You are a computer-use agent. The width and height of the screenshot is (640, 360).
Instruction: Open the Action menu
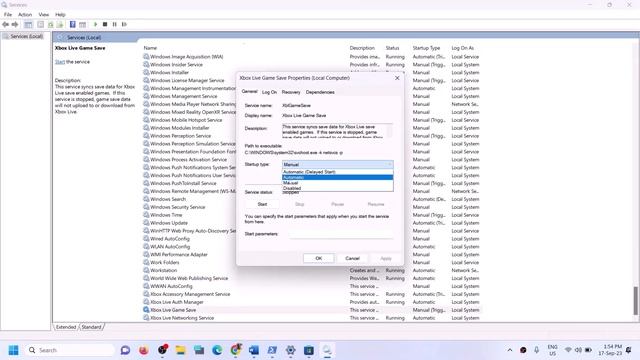(x=25, y=15)
